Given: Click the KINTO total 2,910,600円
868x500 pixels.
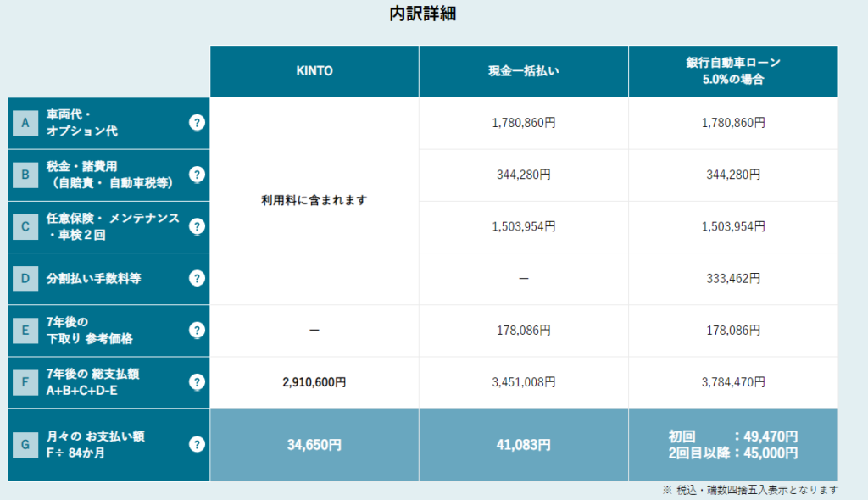Looking at the screenshot, I should point(314,382).
